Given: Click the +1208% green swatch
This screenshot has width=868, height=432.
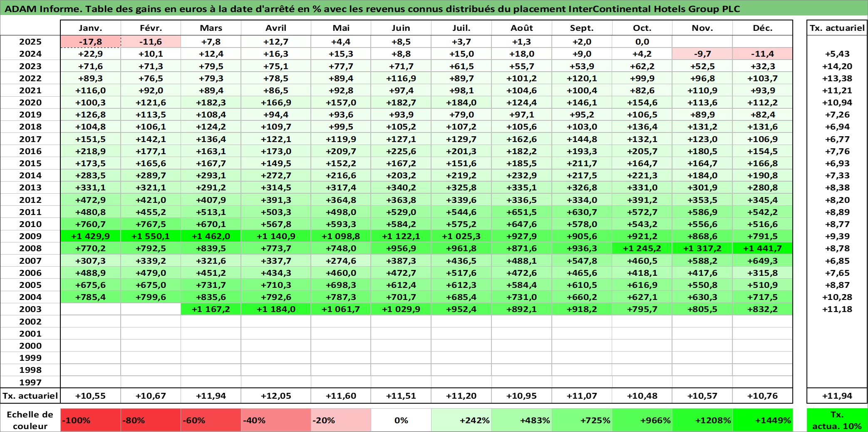Looking at the screenshot, I should [x=702, y=420].
